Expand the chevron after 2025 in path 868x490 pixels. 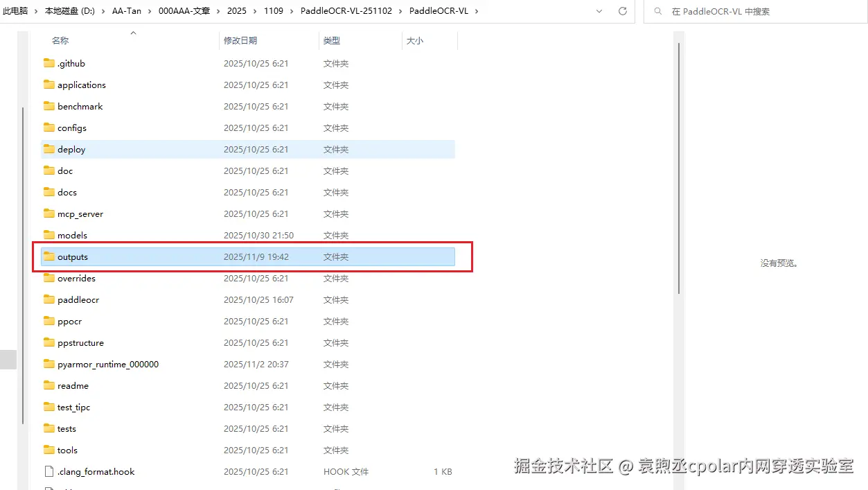(256, 11)
